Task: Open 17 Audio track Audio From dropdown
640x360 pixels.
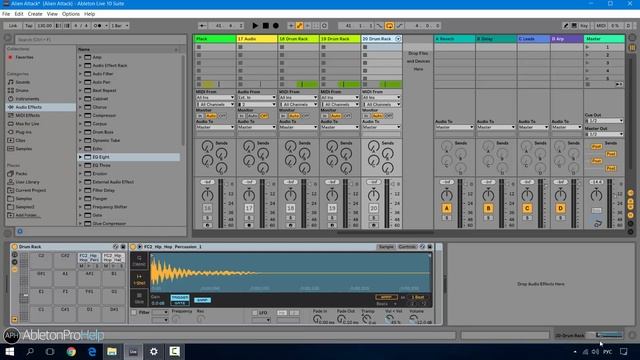Action: click(x=257, y=98)
